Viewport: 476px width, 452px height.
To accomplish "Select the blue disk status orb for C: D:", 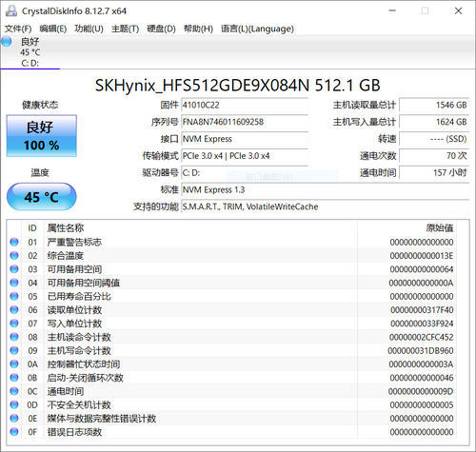I will tap(7, 42).
